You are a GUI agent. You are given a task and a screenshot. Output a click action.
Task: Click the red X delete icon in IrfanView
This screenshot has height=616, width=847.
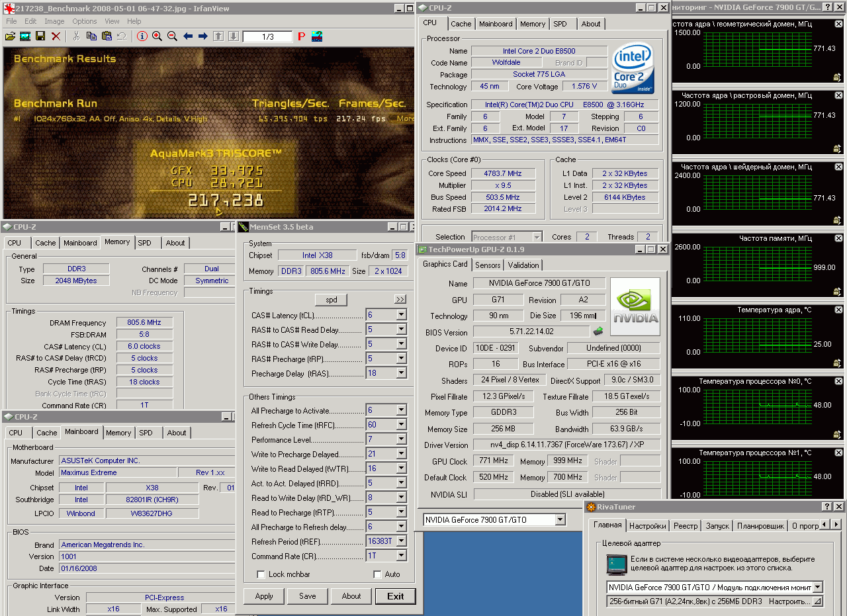click(x=56, y=36)
